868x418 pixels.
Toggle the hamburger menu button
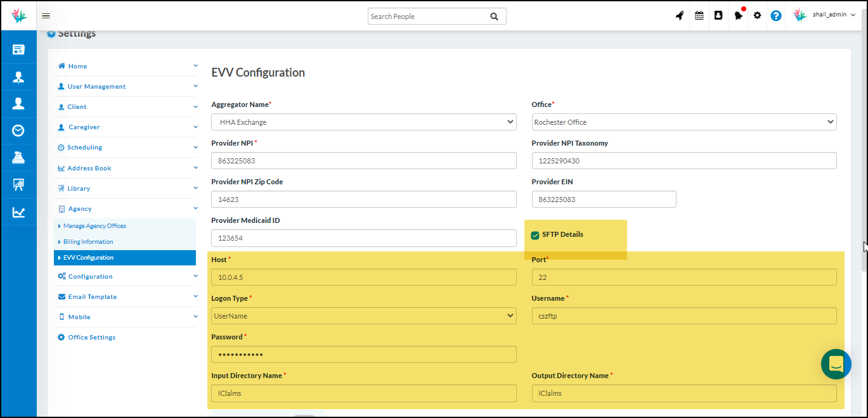click(46, 16)
